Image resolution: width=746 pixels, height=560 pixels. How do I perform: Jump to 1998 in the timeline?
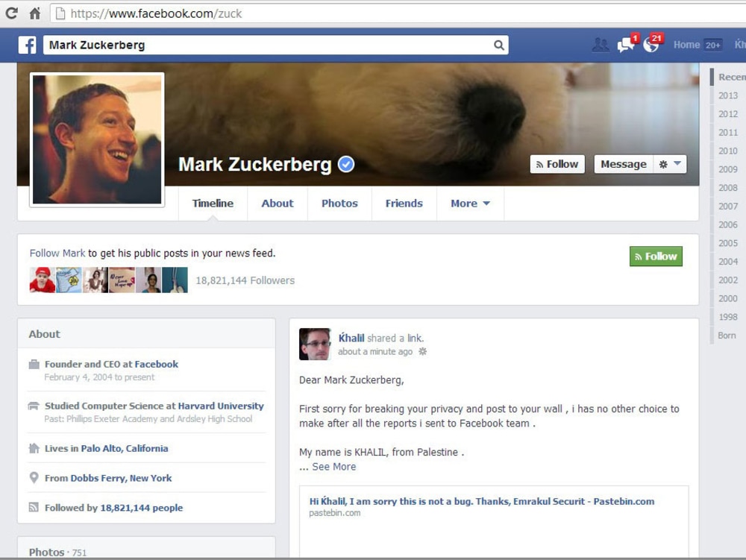pyautogui.click(x=728, y=317)
